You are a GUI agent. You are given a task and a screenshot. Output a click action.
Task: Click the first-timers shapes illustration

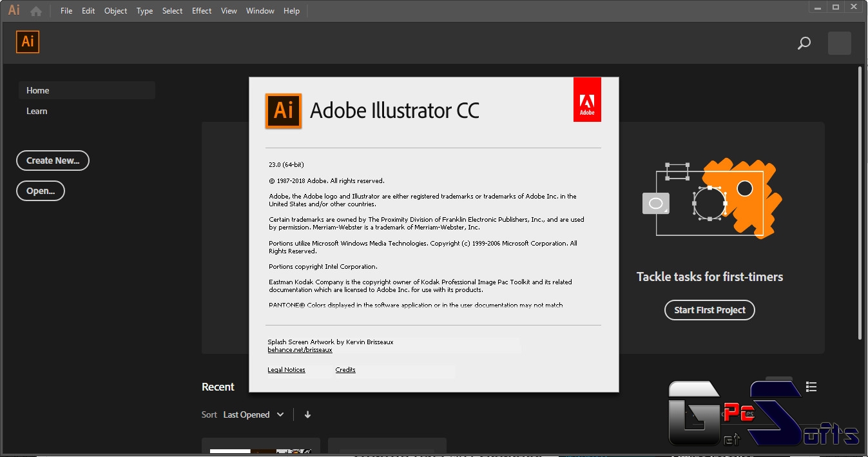coord(712,199)
